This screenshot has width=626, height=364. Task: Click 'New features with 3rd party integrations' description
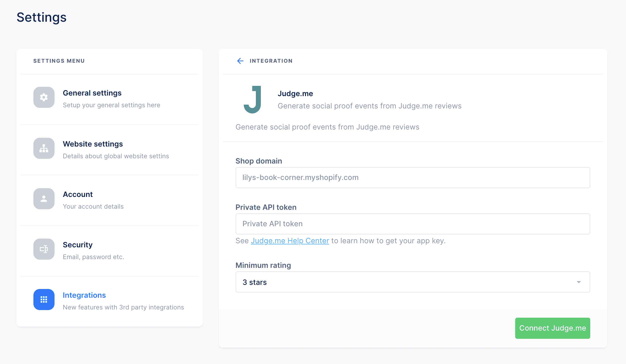123,307
